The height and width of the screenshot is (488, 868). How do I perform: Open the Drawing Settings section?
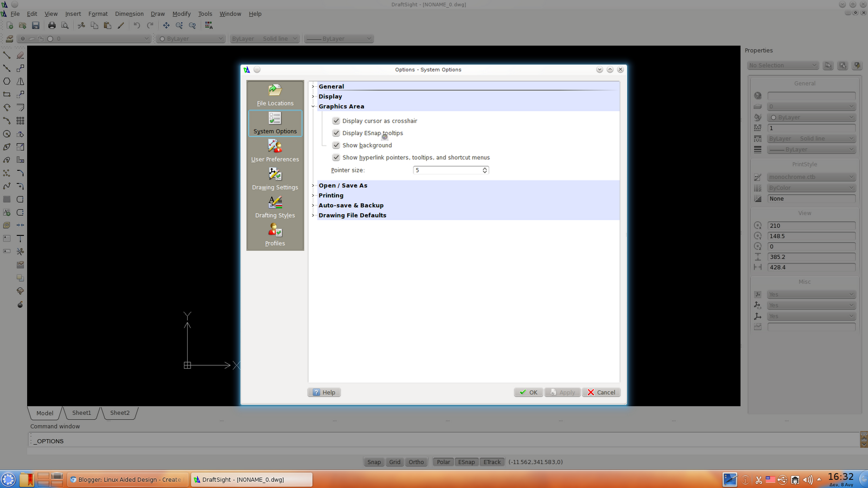(275, 179)
